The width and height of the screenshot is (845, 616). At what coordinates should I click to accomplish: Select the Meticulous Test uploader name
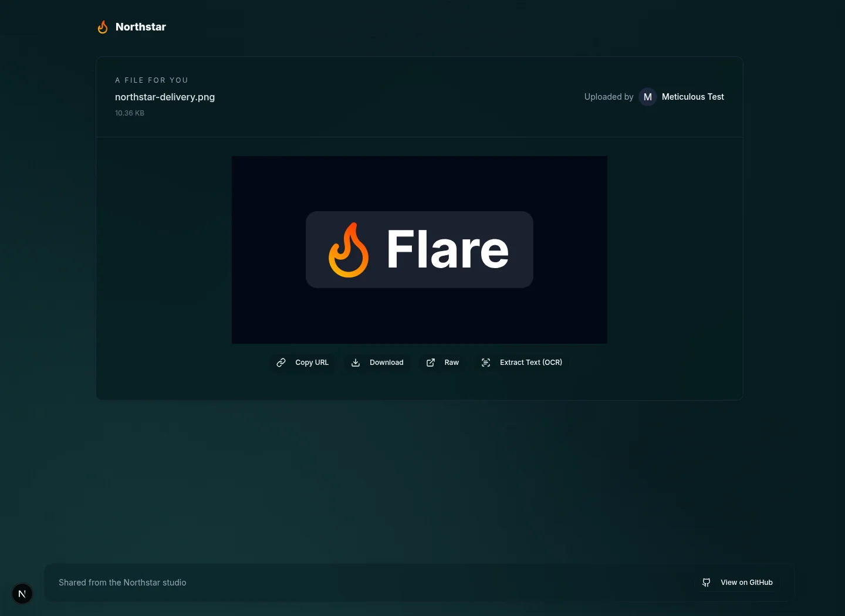click(693, 97)
